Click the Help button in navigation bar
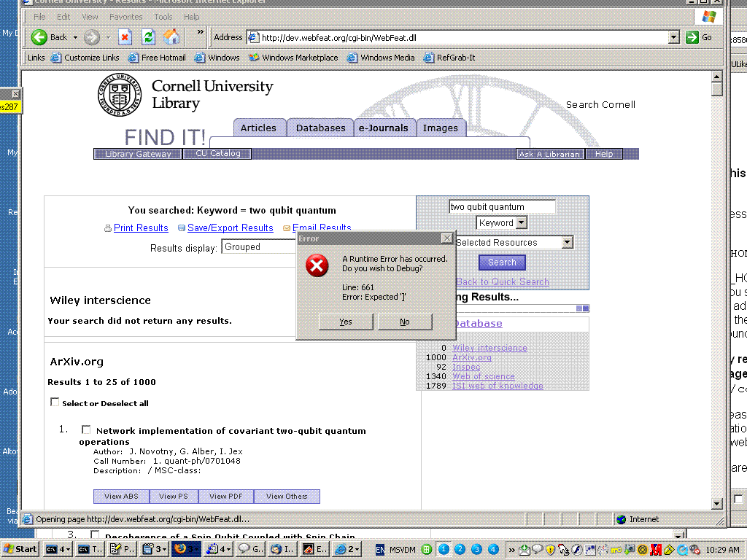 tap(604, 154)
